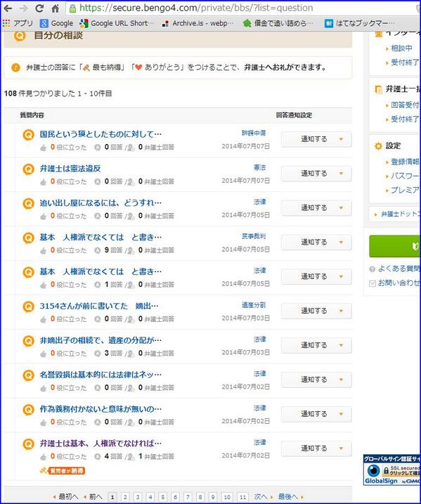Open 相談中 in the sidebar
The height and width of the screenshot is (504, 421).
[401, 49]
